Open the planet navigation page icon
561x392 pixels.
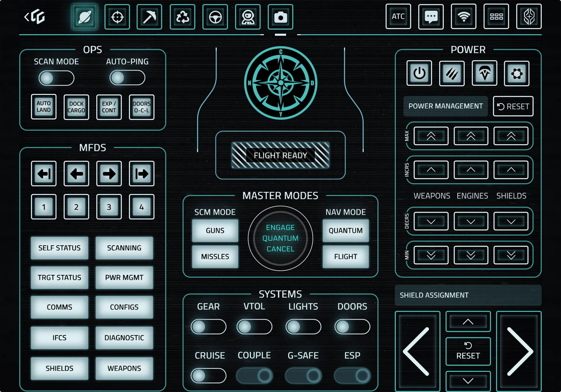click(84, 17)
